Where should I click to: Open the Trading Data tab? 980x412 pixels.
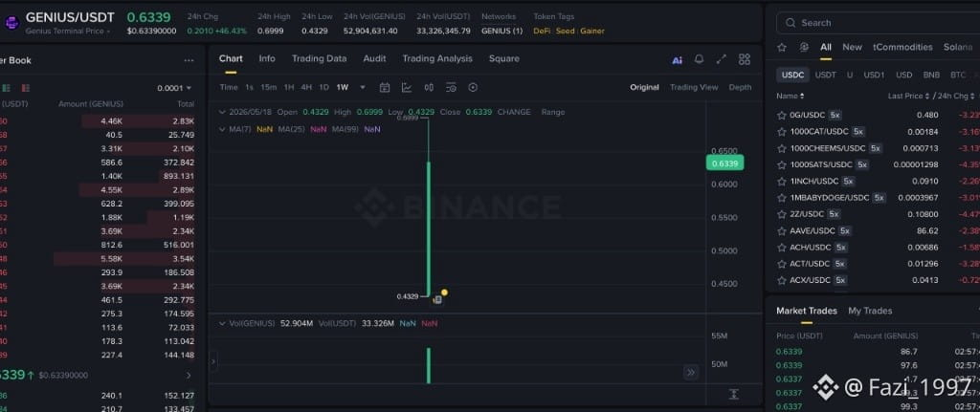tap(319, 58)
